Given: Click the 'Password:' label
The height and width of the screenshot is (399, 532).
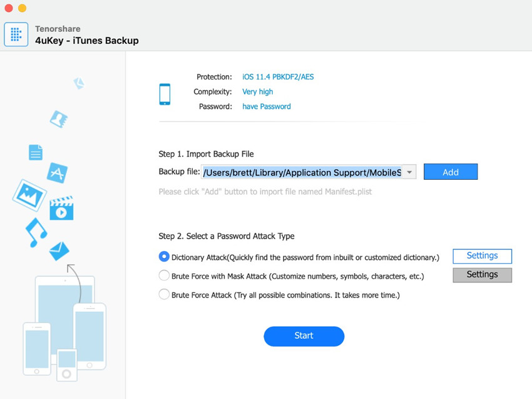Looking at the screenshot, I should [215, 106].
